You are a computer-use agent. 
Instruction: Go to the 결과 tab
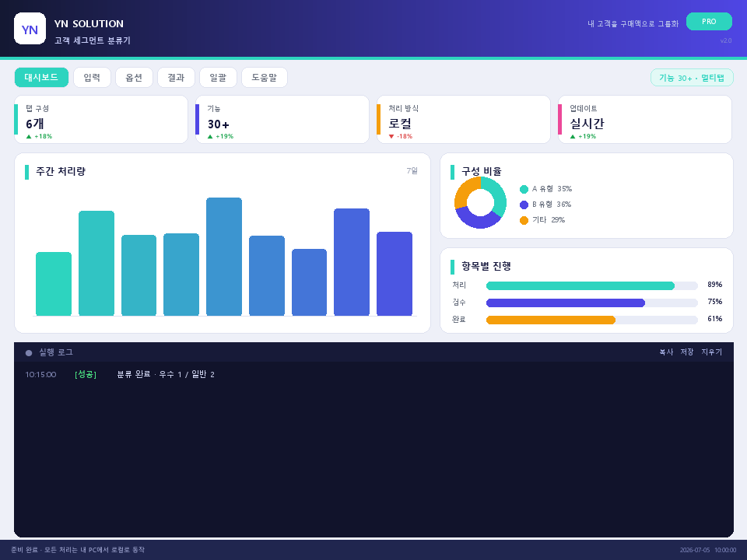(176, 78)
